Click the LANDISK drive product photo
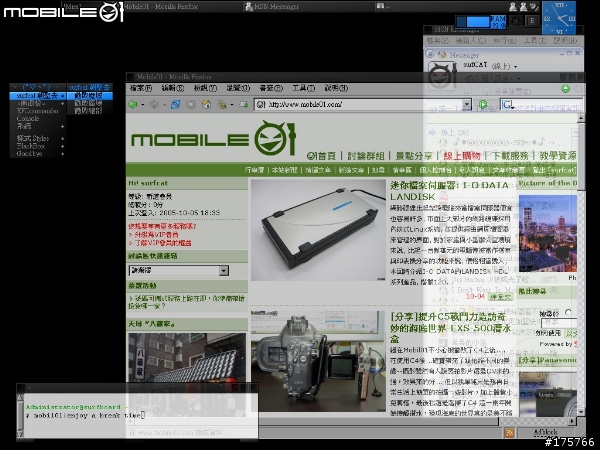This screenshot has height=450, width=600. [318, 230]
